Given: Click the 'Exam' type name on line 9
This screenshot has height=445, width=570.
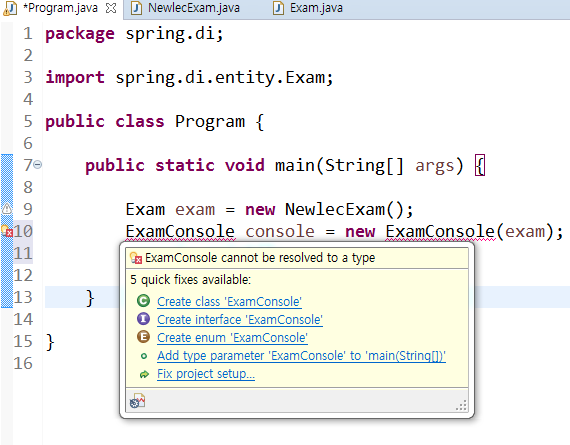Looking at the screenshot, I should click(145, 209).
